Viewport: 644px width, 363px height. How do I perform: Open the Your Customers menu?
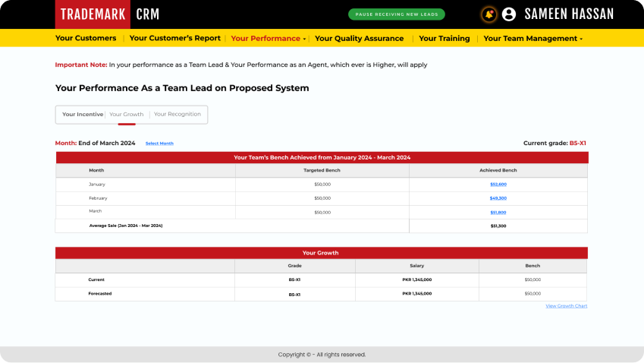86,39
